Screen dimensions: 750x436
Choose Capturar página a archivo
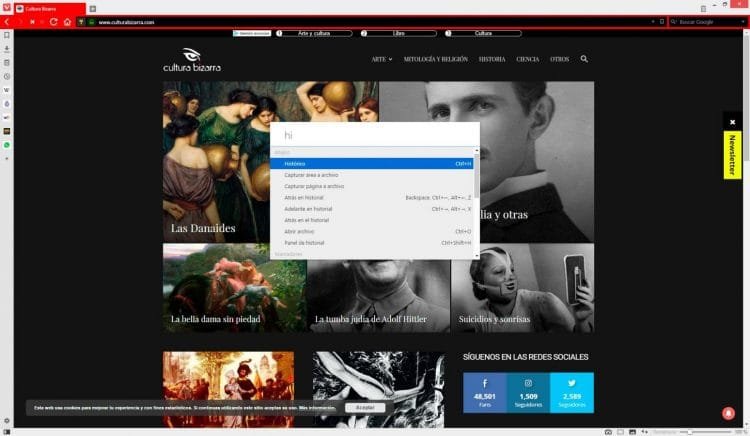pyautogui.click(x=372, y=186)
